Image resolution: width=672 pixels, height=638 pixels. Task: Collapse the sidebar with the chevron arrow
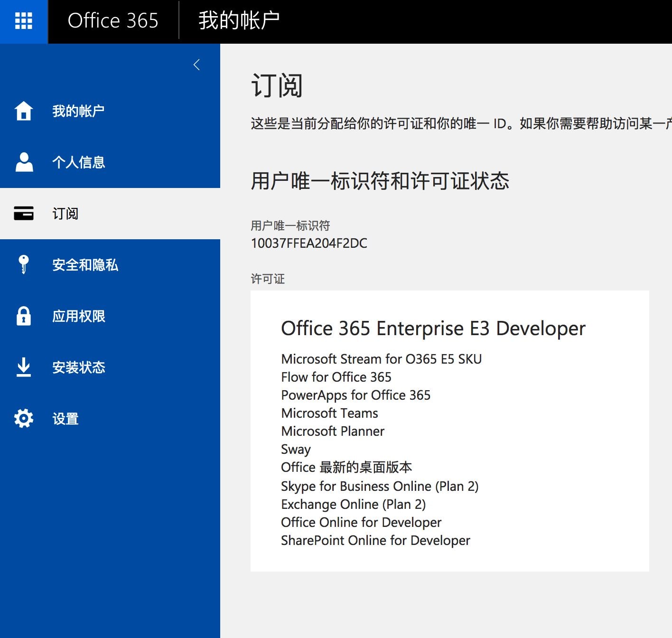197,65
